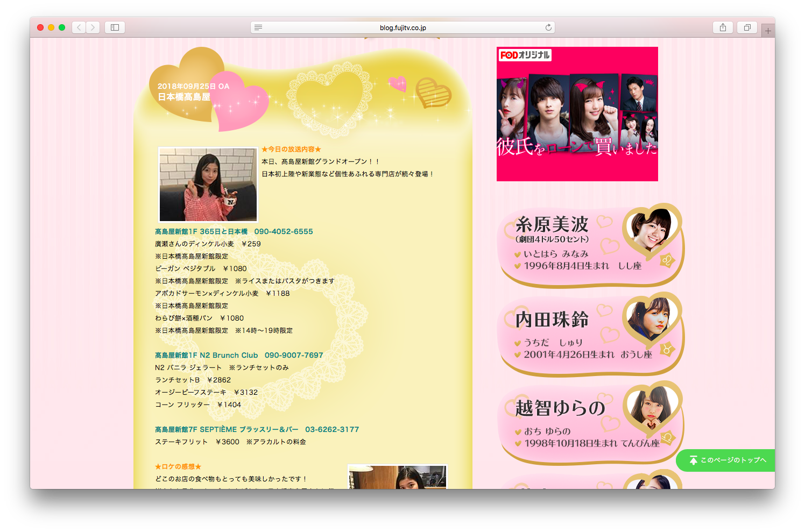
Task: Click the ★ロケの感想★ heading
Action: 178,466
